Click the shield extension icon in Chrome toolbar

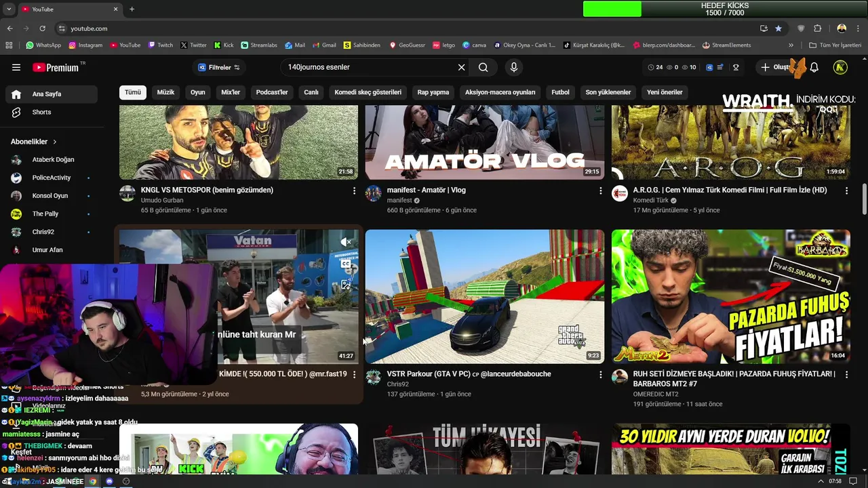pyautogui.click(x=801, y=28)
